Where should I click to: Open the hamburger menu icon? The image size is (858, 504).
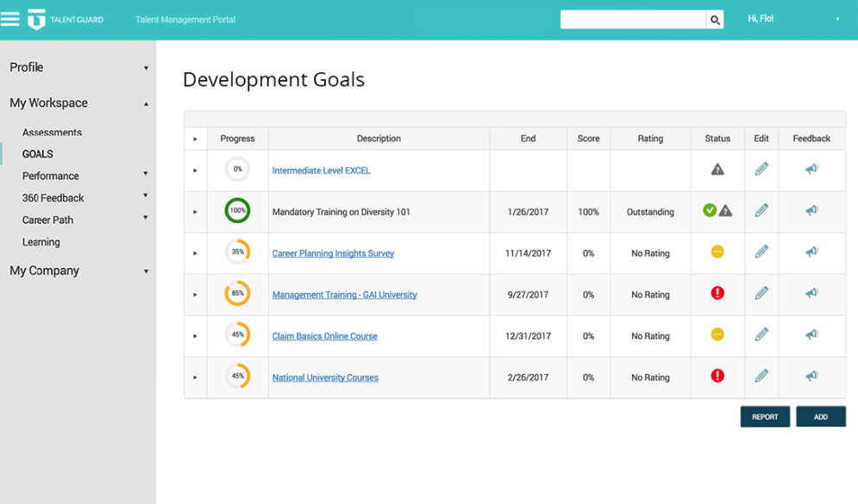(x=10, y=19)
